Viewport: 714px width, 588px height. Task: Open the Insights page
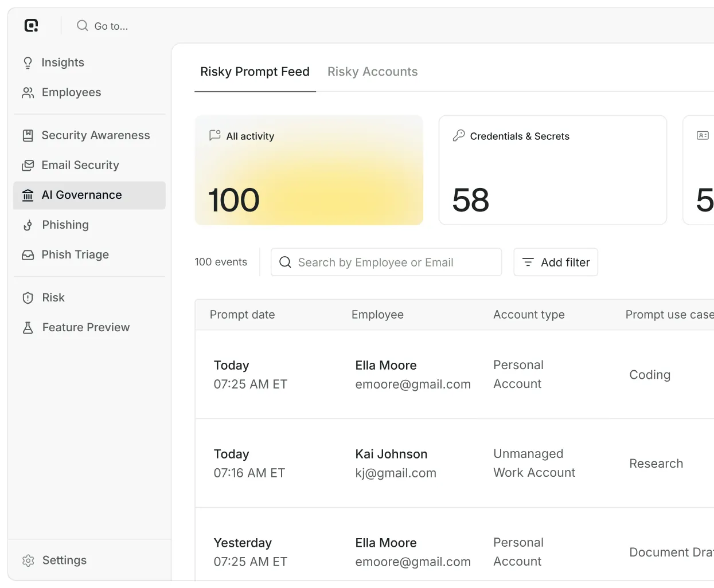pyautogui.click(x=89, y=62)
